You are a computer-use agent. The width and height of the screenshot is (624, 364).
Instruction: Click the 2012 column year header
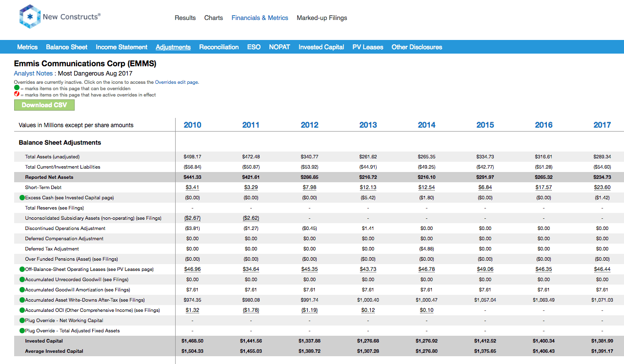(x=309, y=125)
